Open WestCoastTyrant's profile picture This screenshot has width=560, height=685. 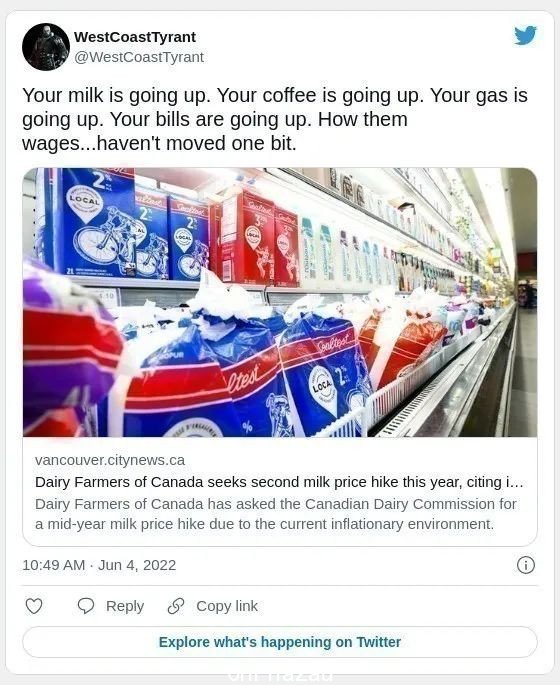[46, 47]
